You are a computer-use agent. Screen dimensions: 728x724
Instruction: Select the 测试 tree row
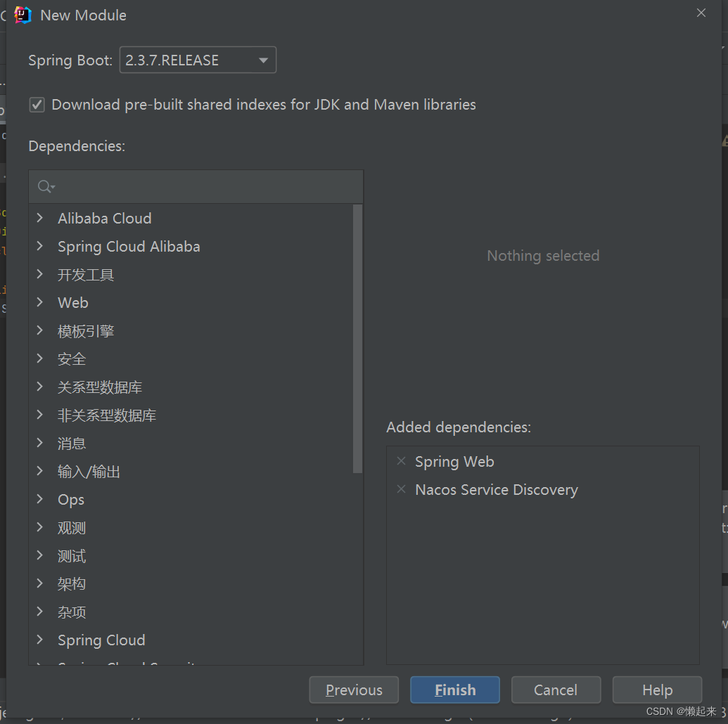pyautogui.click(x=191, y=555)
